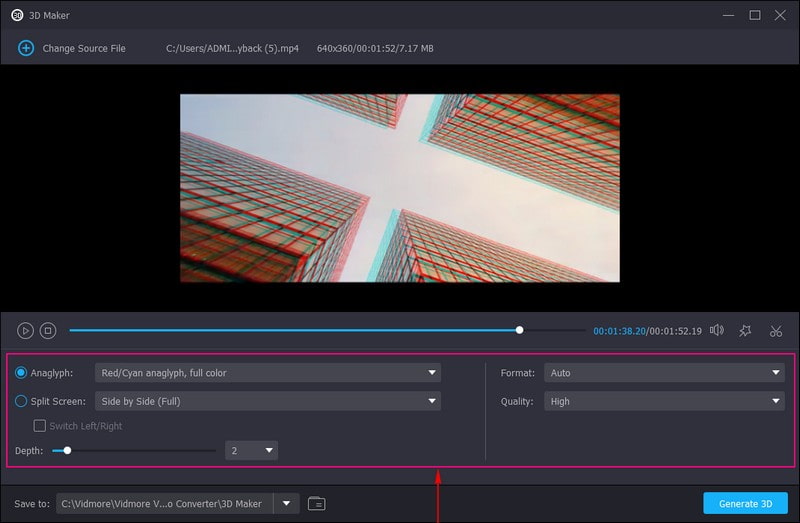Expand the Quality dropdown showing High

(664, 401)
